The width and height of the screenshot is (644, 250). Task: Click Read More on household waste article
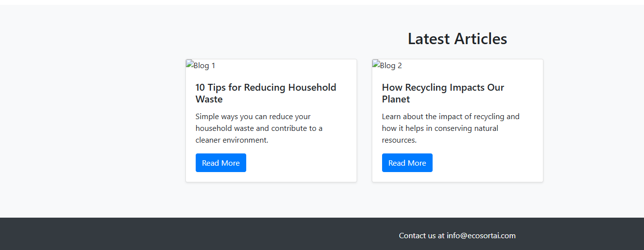coord(221,163)
